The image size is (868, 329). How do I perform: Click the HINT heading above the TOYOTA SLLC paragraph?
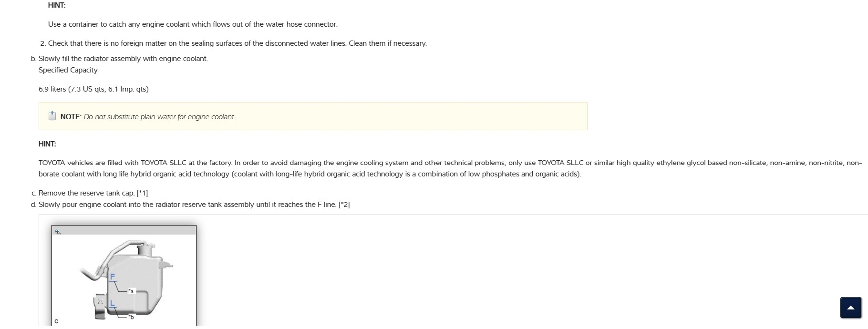coord(47,144)
